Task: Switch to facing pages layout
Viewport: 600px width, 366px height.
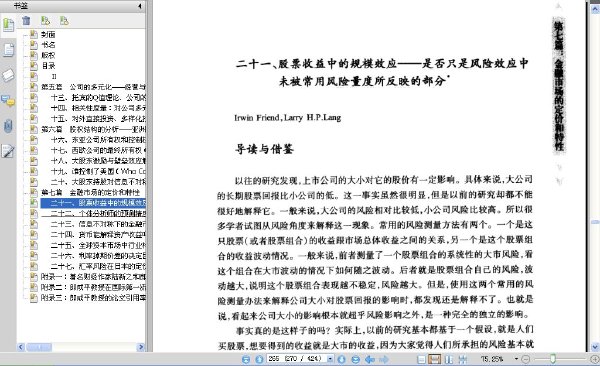Action: coord(449,359)
